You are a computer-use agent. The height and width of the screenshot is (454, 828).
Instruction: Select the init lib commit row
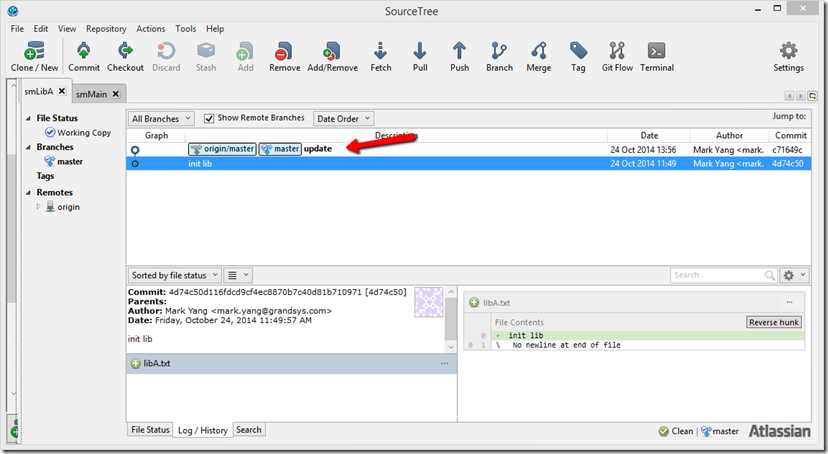(x=468, y=164)
